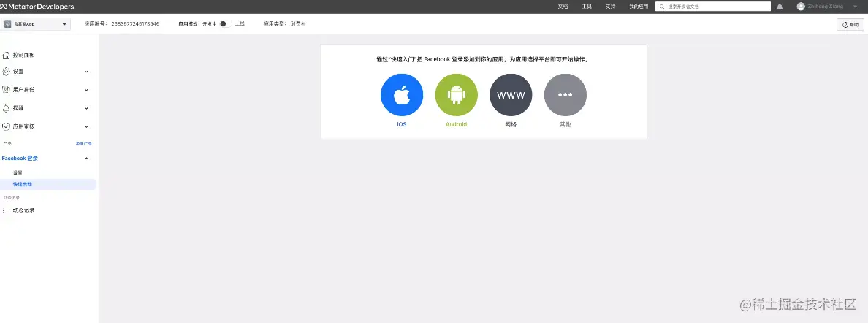Click the 添加产品 link
Viewport: 868px width, 323px height.
[x=83, y=143]
